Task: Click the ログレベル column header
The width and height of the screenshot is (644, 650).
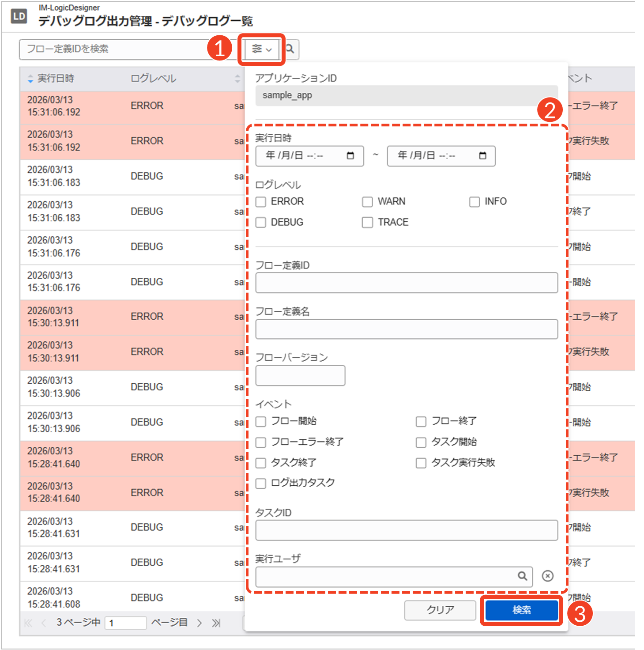Action: tap(153, 79)
